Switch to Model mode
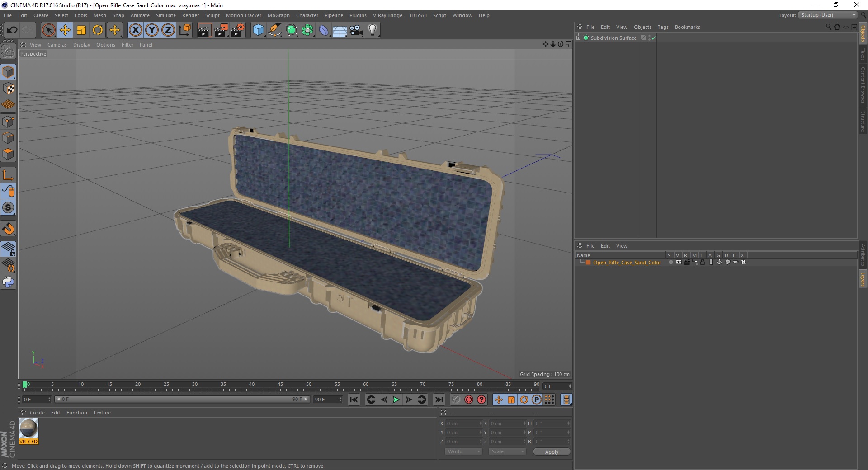868x470 pixels. click(x=8, y=72)
